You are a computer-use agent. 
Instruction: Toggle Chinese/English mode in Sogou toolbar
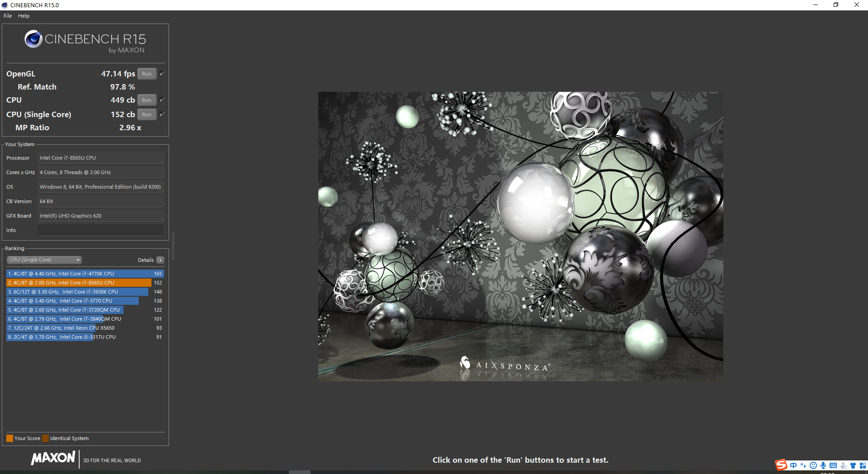click(793, 465)
